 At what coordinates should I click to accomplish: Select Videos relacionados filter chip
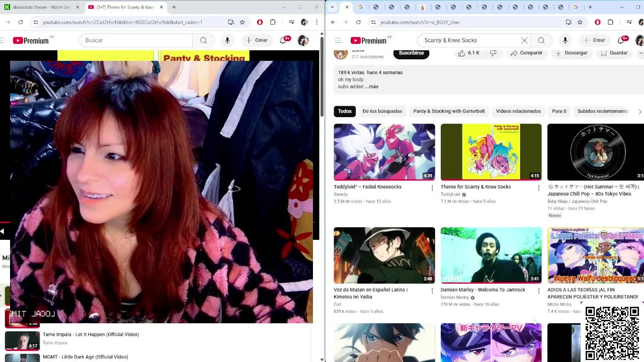pyautogui.click(x=518, y=111)
